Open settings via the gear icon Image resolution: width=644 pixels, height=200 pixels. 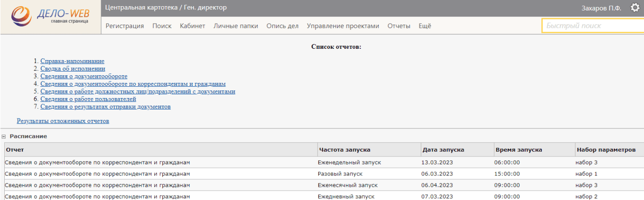[635, 8]
